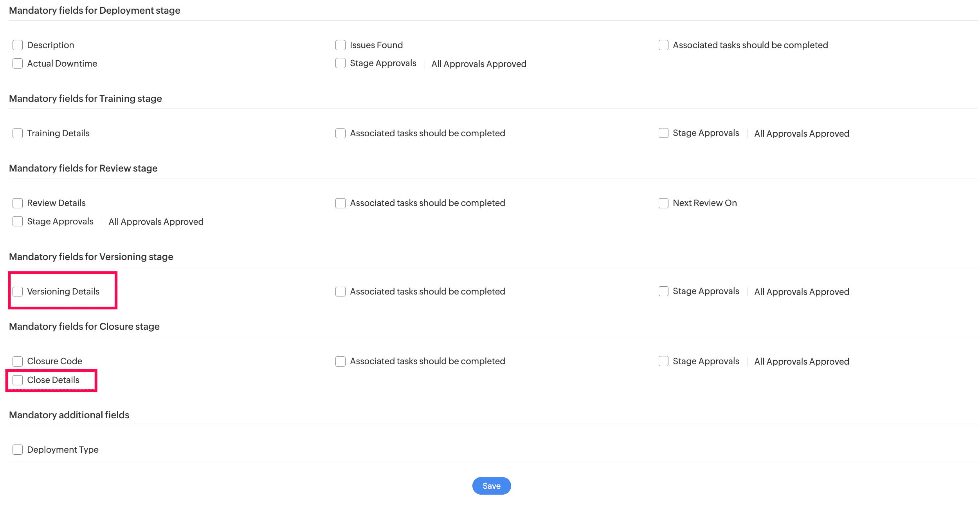The width and height of the screenshot is (980, 506).
Task: Click Associated tasks completed checkbox for Training stage
Action: coord(340,133)
